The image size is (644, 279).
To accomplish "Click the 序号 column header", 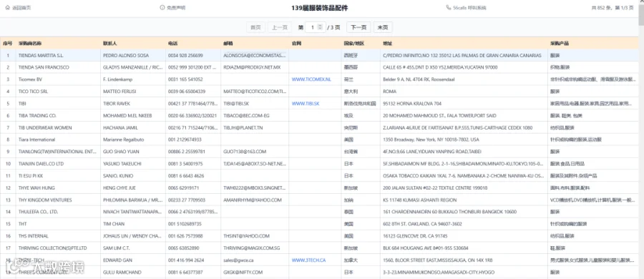I will (x=7, y=43).
